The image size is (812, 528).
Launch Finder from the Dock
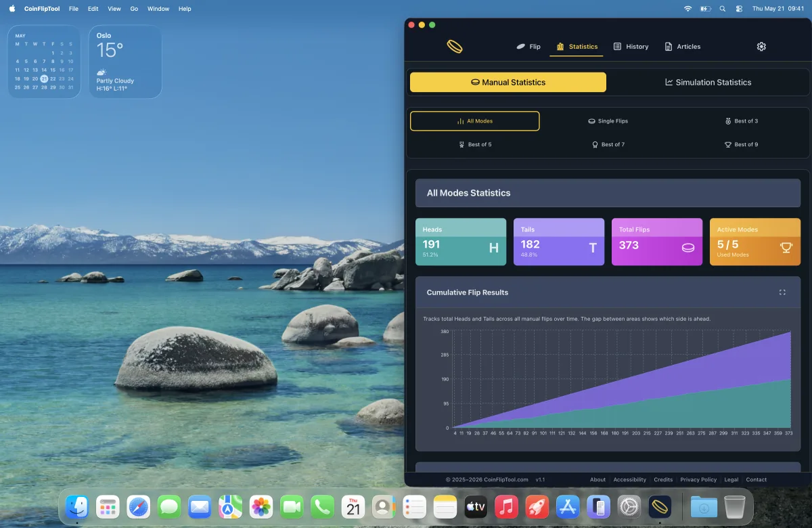[77, 506]
